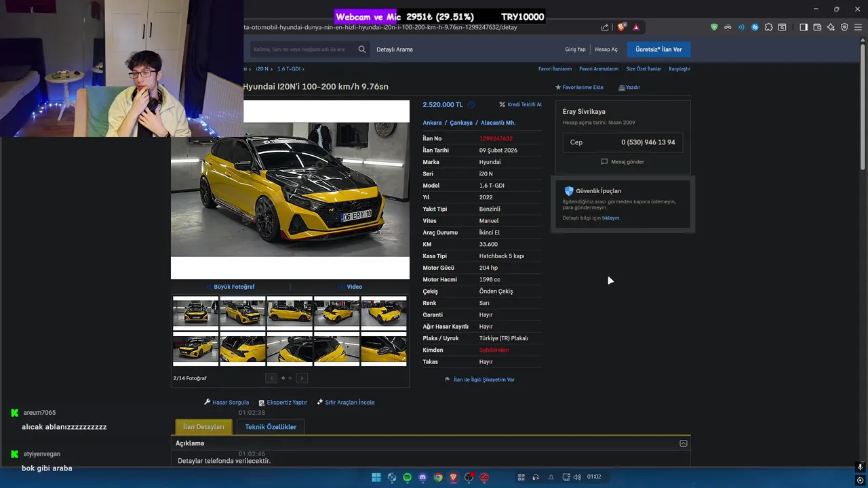Click the Brave Shields lion icon
The width and height of the screenshot is (868, 488).
click(x=621, y=27)
